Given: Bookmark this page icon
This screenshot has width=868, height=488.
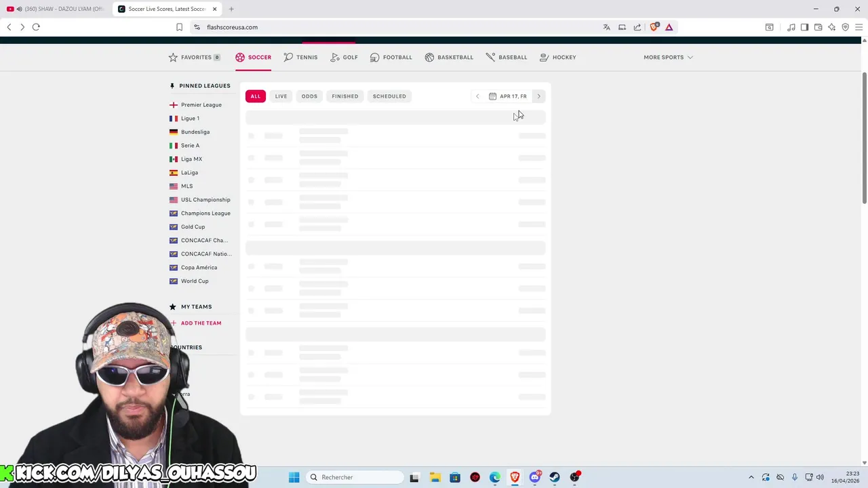Looking at the screenshot, I should tap(179, 27).
